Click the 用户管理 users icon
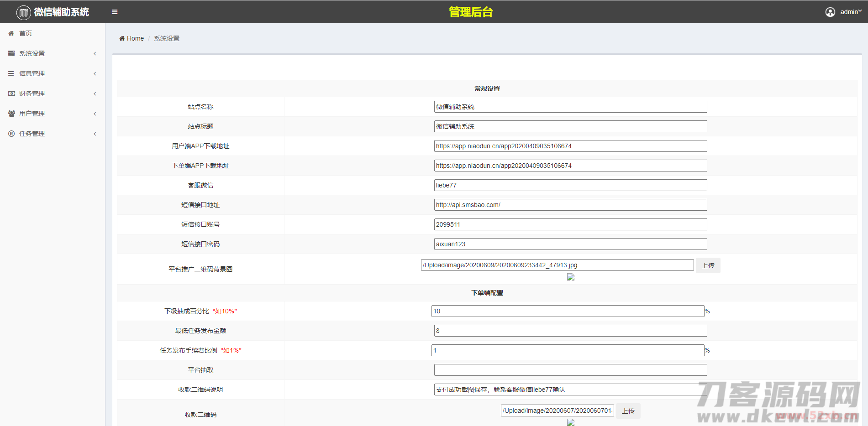 click(11, 114)
